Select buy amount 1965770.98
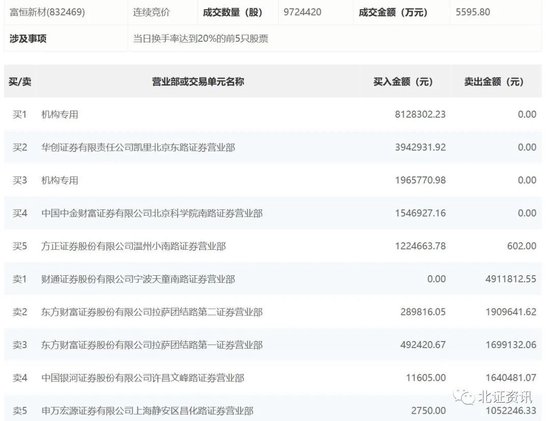 pyautogui.click(x=420, y=180)
